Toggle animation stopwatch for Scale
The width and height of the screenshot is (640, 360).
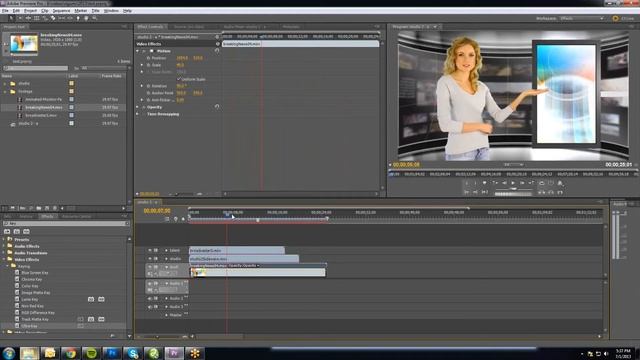click(149, 65)
